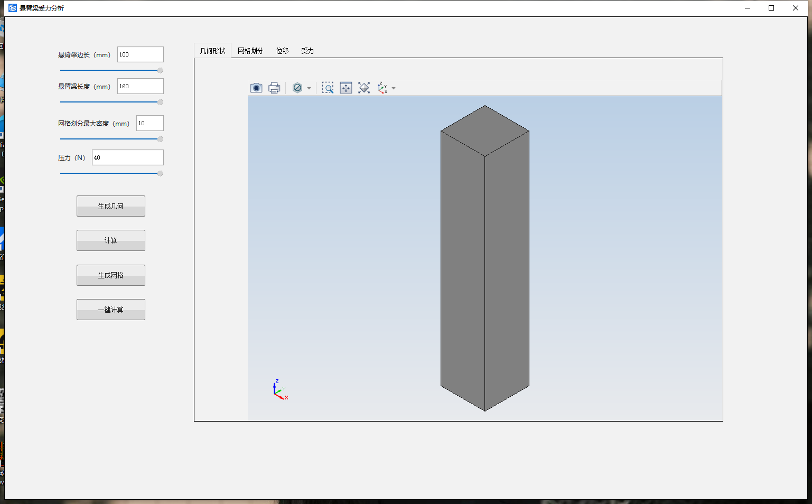Click the zoom-to-extents diamond icon
Viewport: 812px width, 504px height.
coord(364,88)
